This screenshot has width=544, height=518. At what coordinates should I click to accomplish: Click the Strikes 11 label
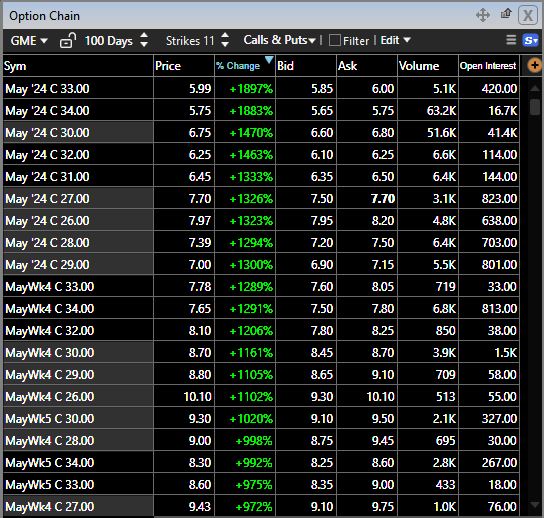coord(190,41)
